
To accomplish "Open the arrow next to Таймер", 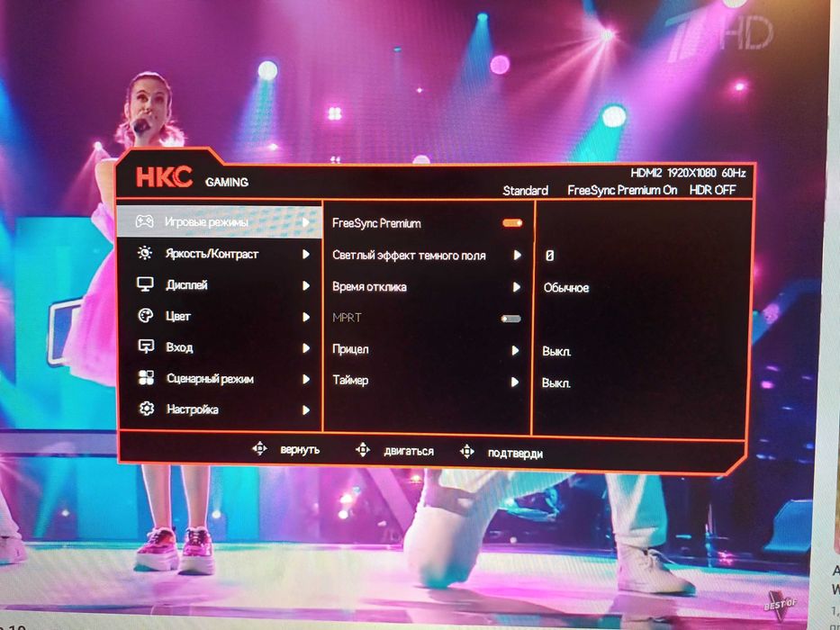I will point(515,382).
